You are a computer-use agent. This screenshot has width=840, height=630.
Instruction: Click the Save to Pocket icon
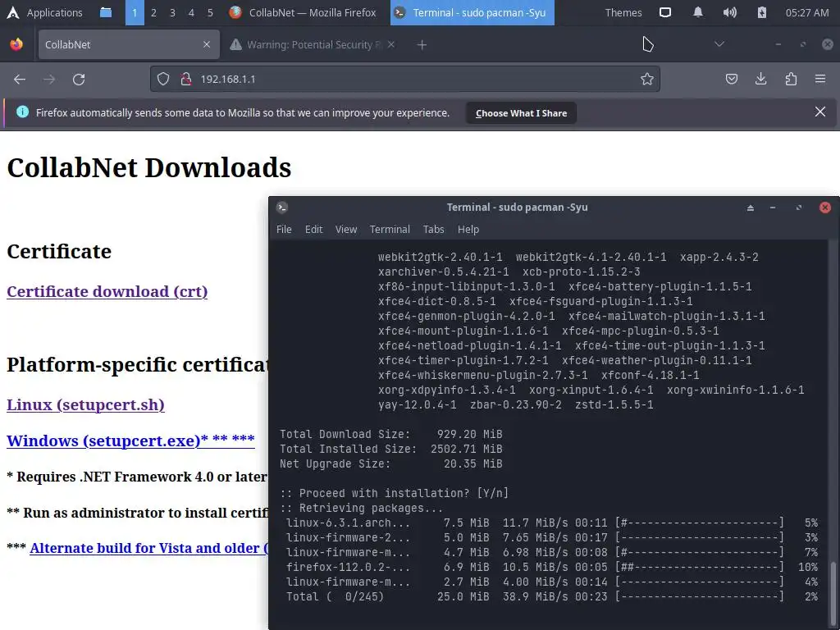[x=732, y=80]
